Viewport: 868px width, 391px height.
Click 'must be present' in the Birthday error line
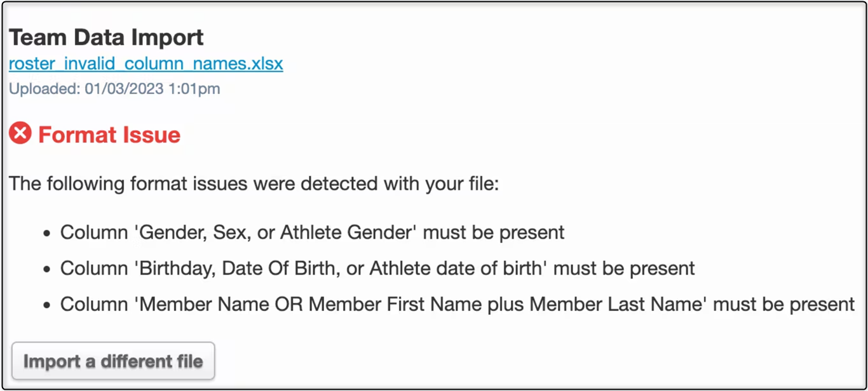pyautogui.click(x=624, y=268)
